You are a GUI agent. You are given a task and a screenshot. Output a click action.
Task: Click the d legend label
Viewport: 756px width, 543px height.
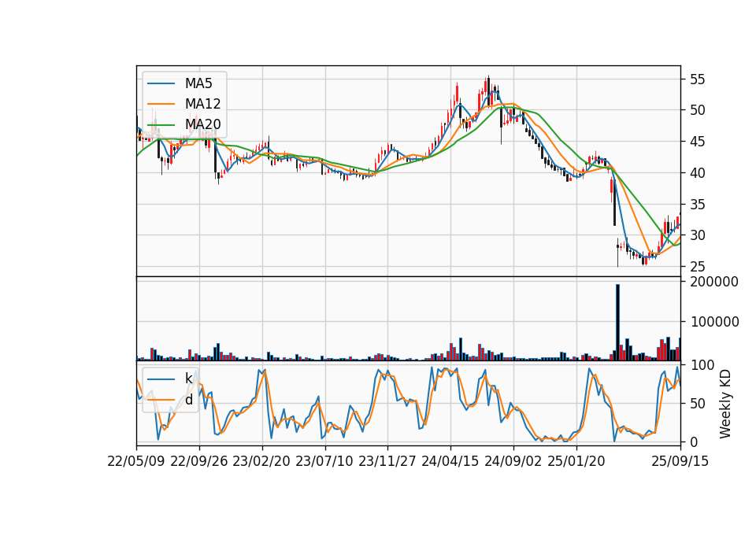[x=188, y=400]
